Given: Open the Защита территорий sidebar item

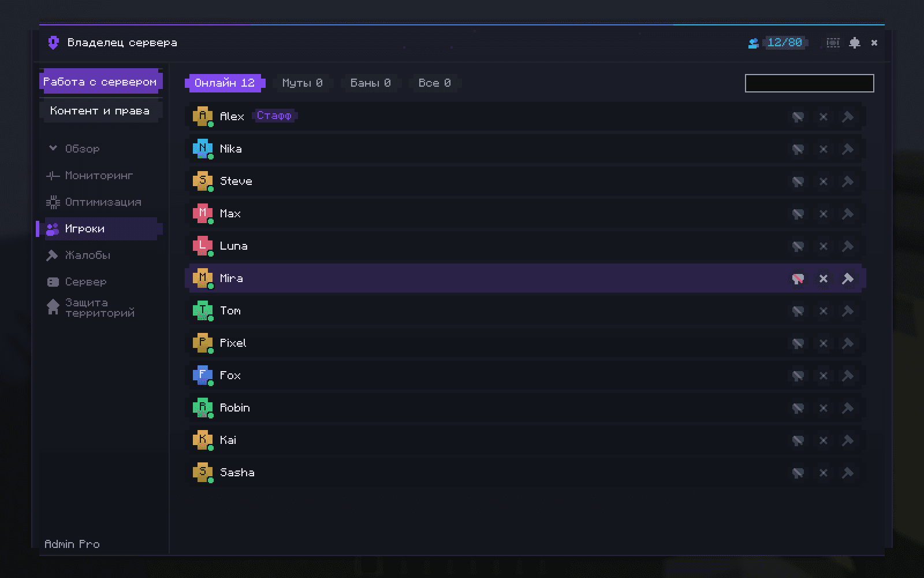Looking at the screenshot, I should click(x=99, y=307).
